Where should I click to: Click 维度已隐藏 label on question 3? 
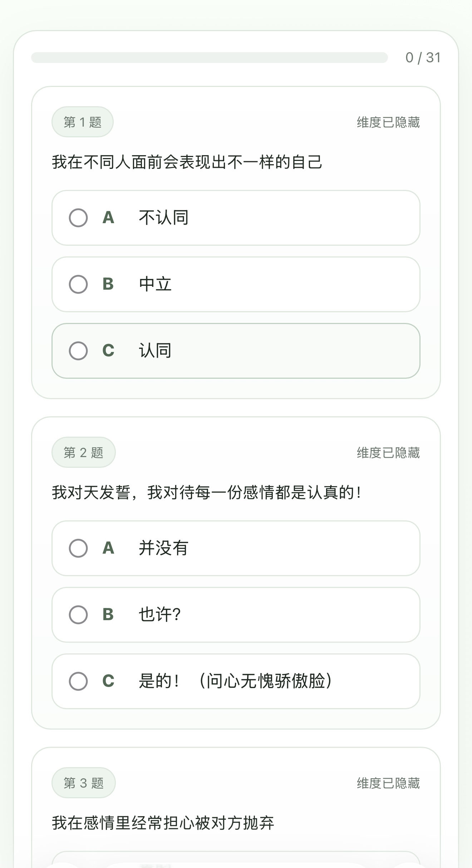tap(388, 783)
